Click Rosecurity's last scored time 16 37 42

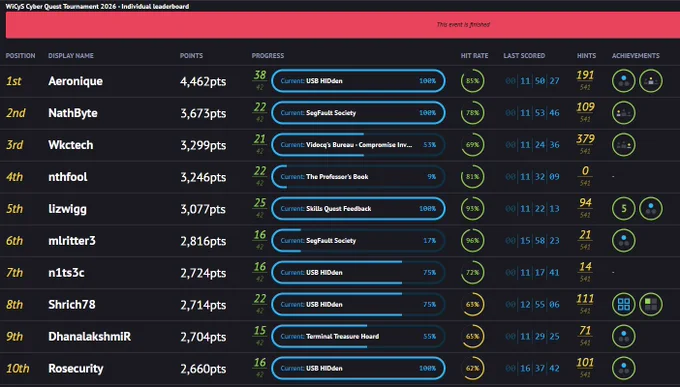(x=533, y=368)
